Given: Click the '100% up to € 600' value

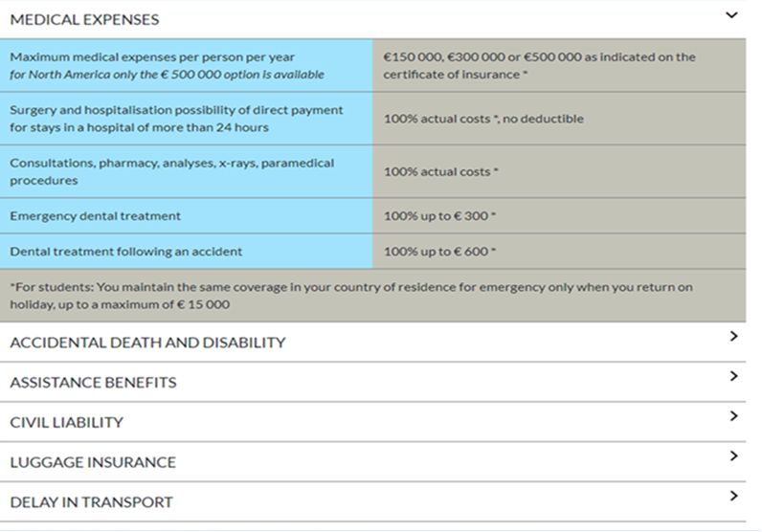Looking at the screenshot, I should 439,252.
